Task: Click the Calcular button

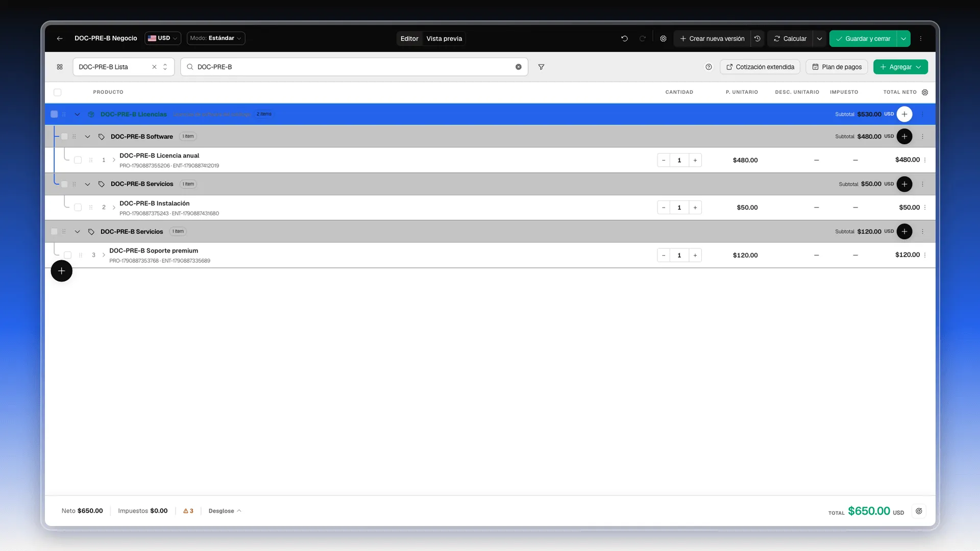Action: (x=790, y=38)
